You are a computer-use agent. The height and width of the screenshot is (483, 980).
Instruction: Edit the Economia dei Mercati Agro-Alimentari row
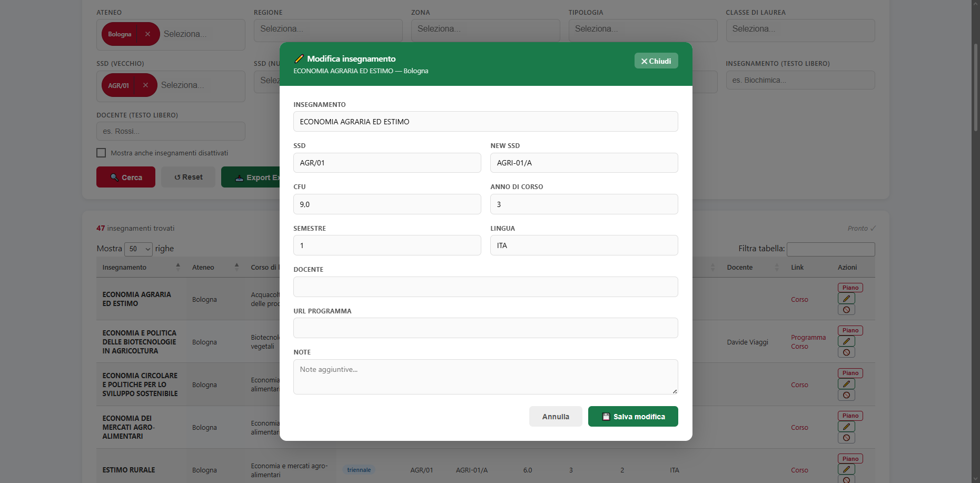[846, 427]
